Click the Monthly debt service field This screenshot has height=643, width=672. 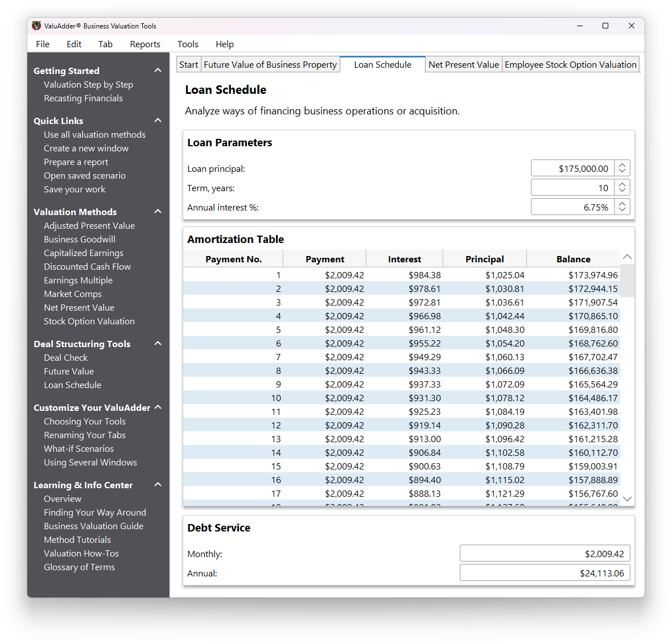(x=545, y=554)
